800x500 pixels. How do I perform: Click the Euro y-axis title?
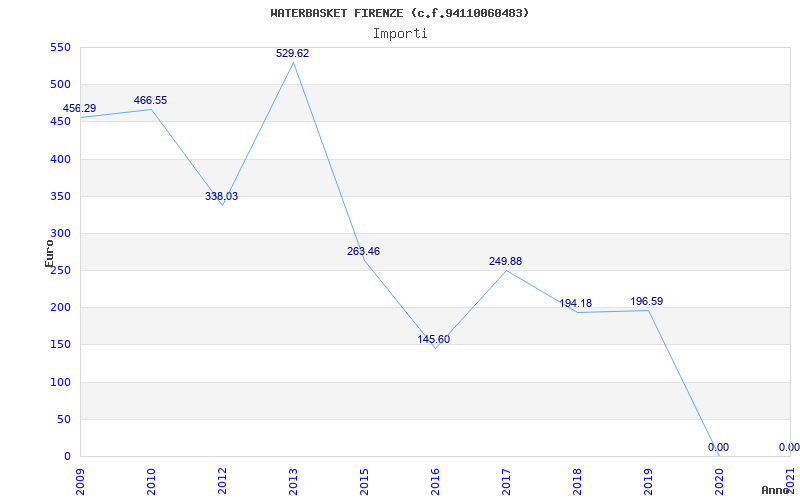(49, 254)
